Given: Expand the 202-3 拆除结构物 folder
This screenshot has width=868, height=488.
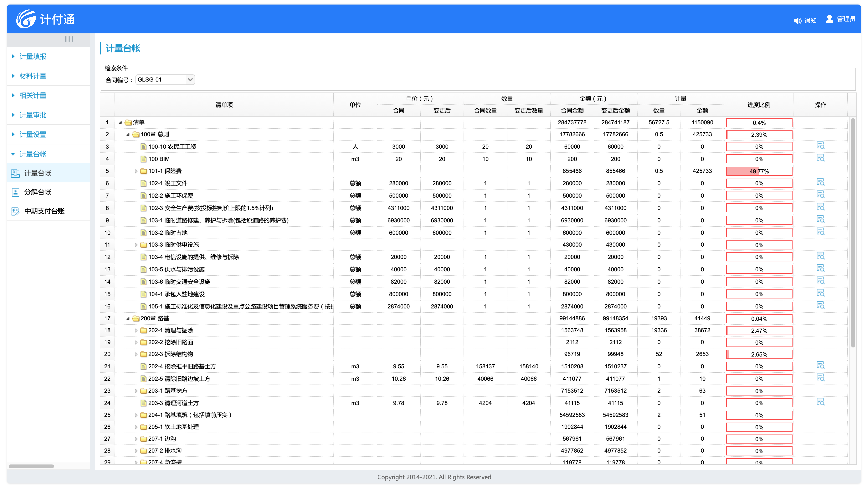Looking at the screenshot, I should (136, 354).
